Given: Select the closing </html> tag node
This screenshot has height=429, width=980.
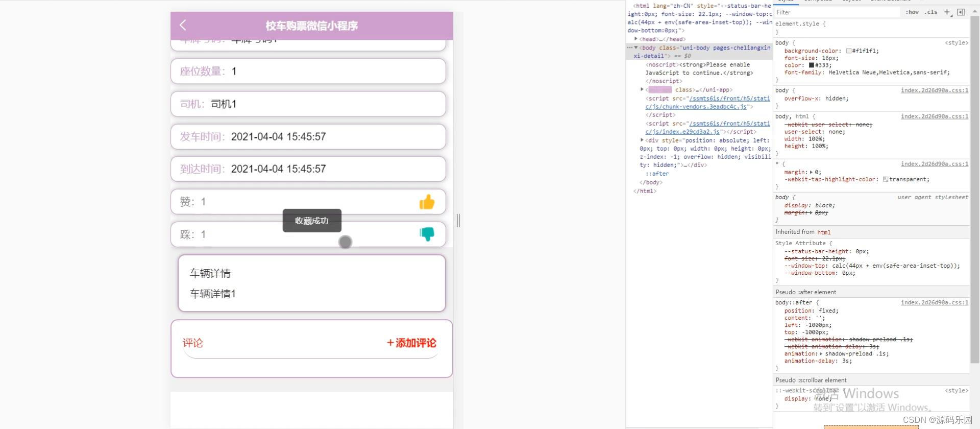Looking at the screenshot, I should [x=645, y=191].
